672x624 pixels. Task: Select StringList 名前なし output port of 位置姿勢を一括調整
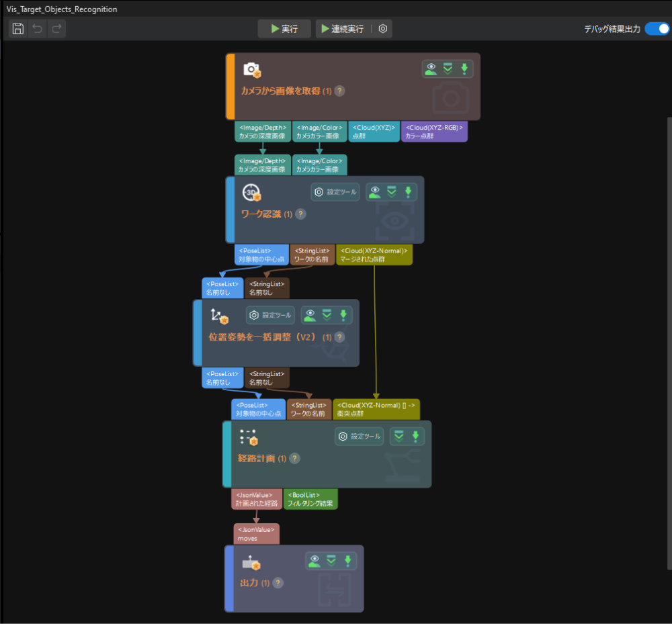[267, 378]
